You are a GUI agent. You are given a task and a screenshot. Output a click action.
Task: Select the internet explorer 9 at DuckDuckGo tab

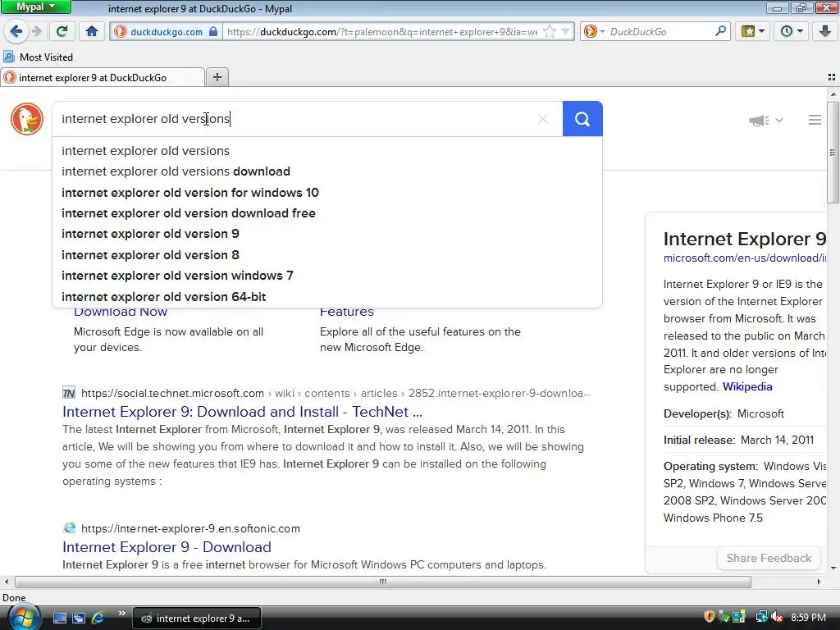point(103,78)
